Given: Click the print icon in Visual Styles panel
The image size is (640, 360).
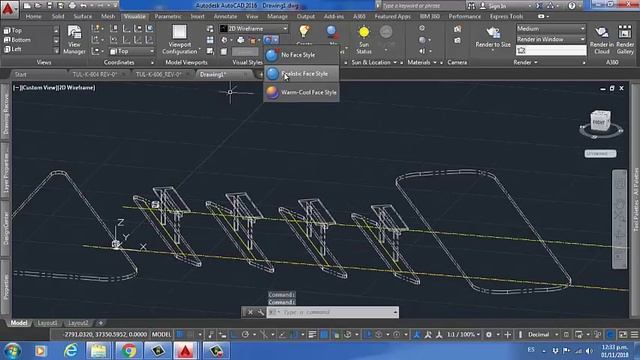Looking at the screenshot, I should tap(241, 40).
